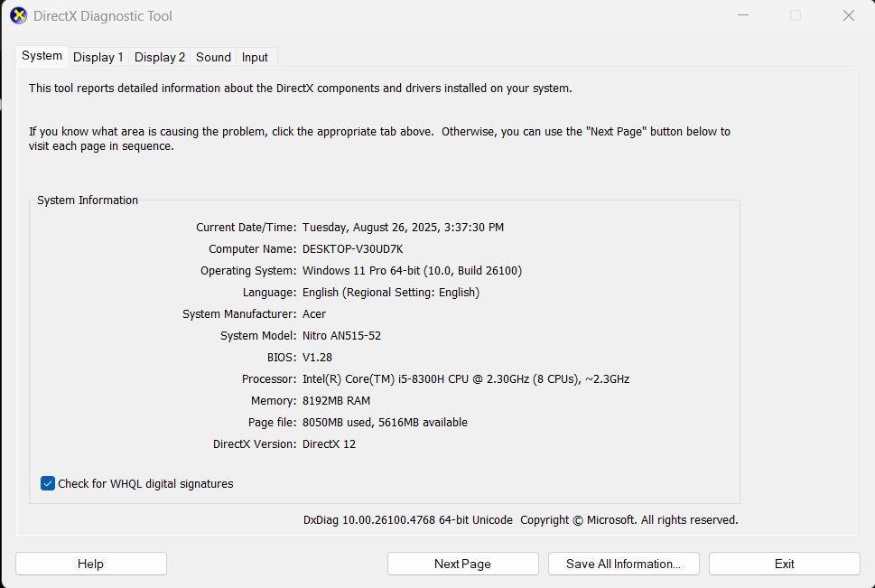Select the date 'Tuesday, August 26, 2025, 3:37:30 PM'
The height and width of the screenshot is (588, 875).
pos(403,228)
